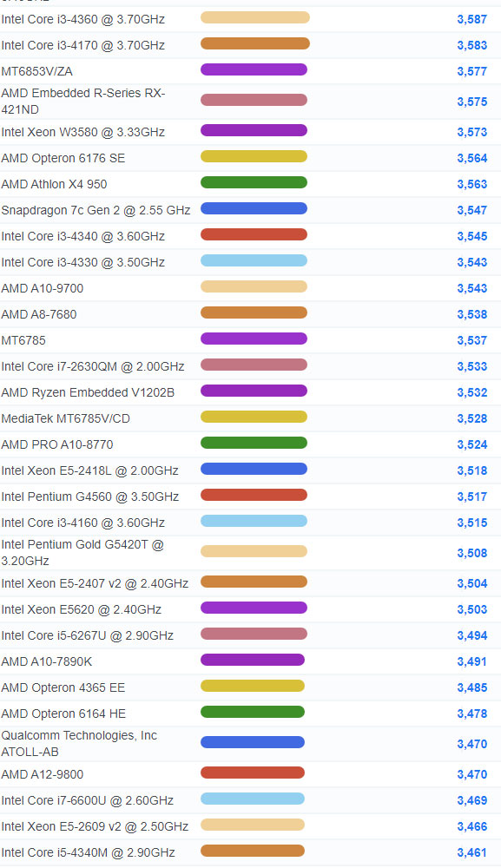The width and height of the screenshot is (501, 868).
Task: Open AMD Embedded R-Series RX-421ND entry
Action: [83, 102]
